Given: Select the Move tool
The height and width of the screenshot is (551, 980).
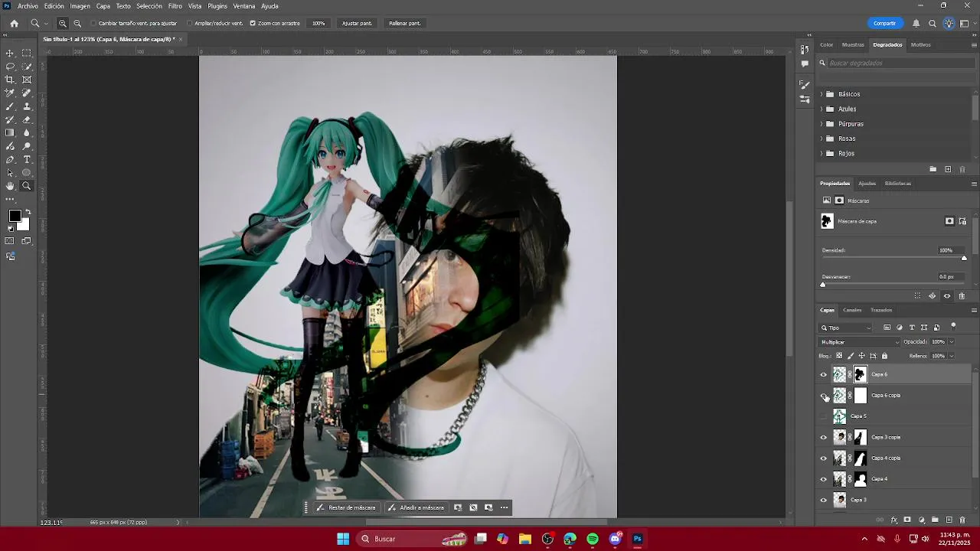Looking at the screenshot, I should click(x=10, y=53).
